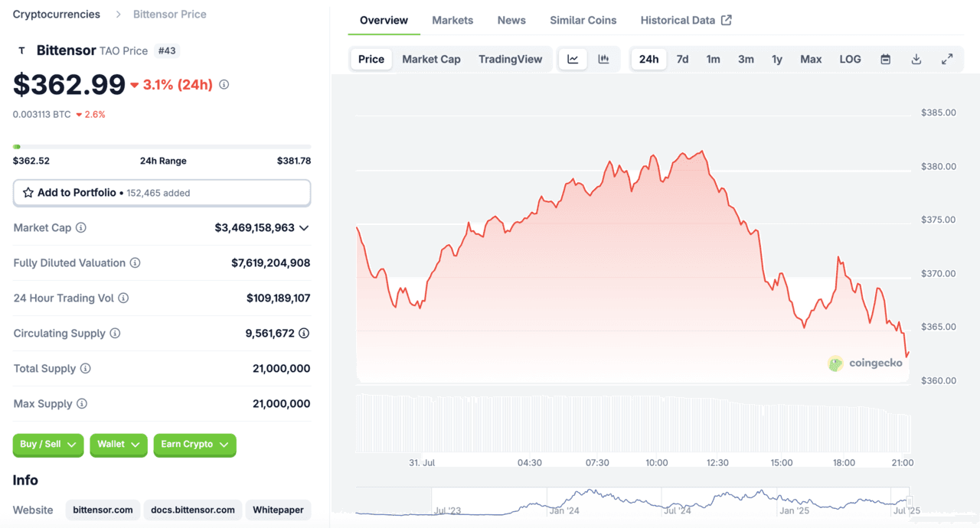This screenshot has height=528, width=980.
Task: Click Add to Portfolio button
Action: pos(162,193)
